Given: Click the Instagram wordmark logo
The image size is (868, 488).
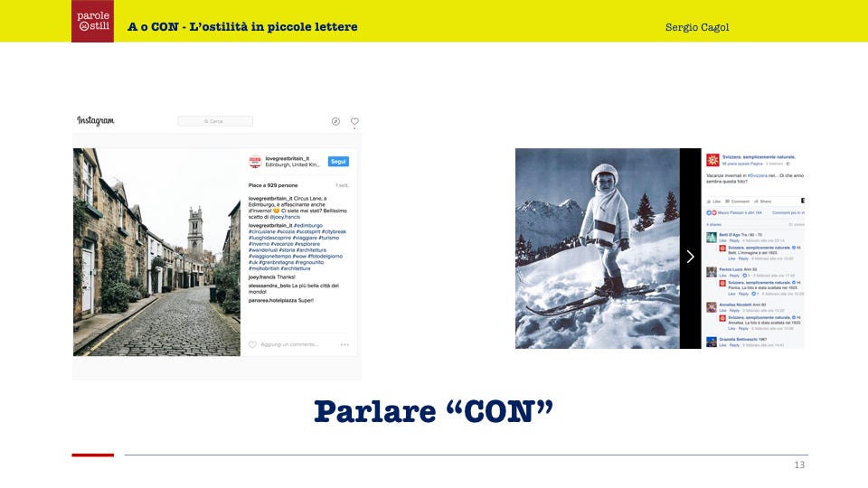Looking at the screenshot, I should (x=95, y=120).
